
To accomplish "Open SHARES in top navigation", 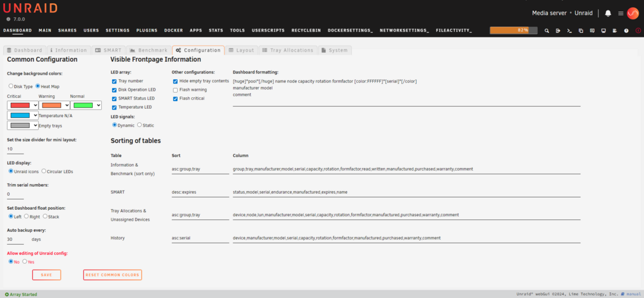I will tap(68, 30).
